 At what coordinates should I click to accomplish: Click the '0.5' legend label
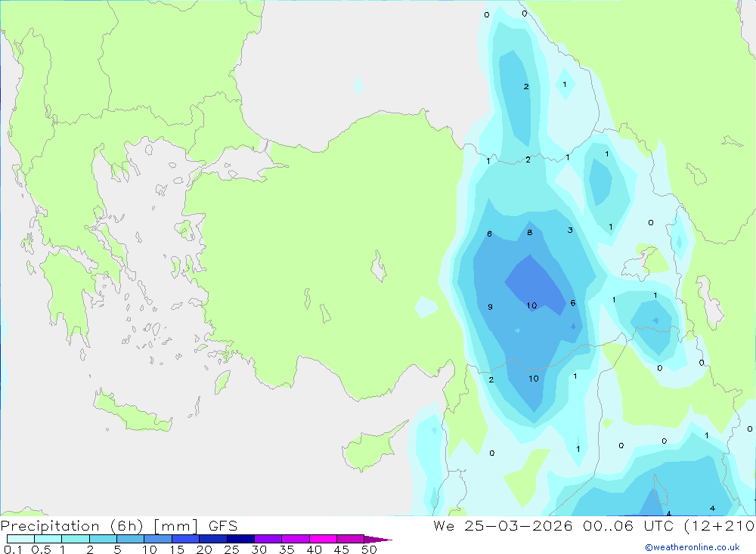pyautogui.click(x=41, y=549)
